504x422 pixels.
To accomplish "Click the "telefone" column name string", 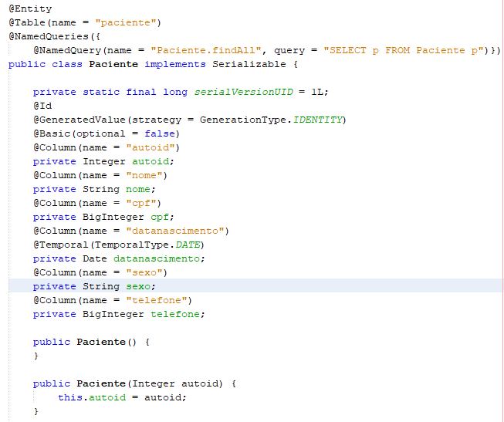I will 157,300.
